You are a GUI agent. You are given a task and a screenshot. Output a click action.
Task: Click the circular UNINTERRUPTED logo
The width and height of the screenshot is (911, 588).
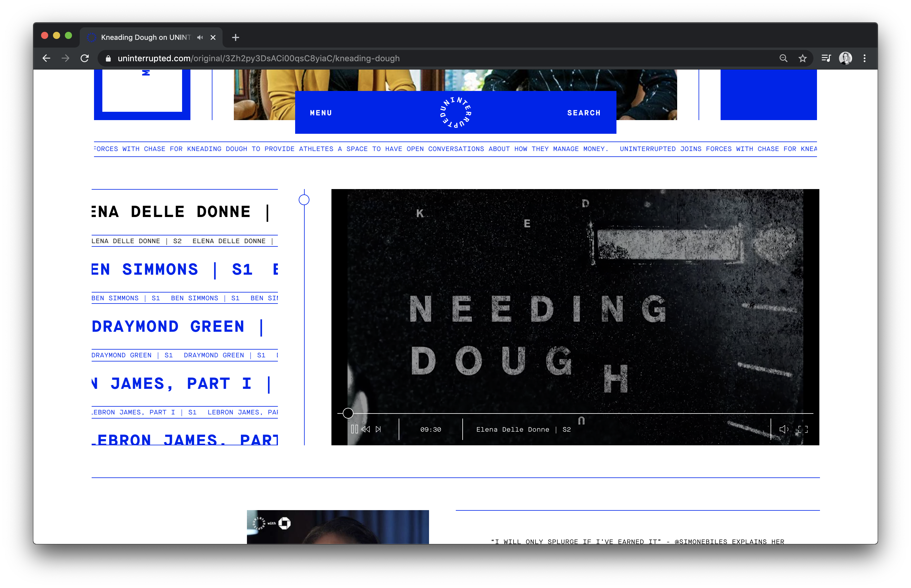point(455,112)
